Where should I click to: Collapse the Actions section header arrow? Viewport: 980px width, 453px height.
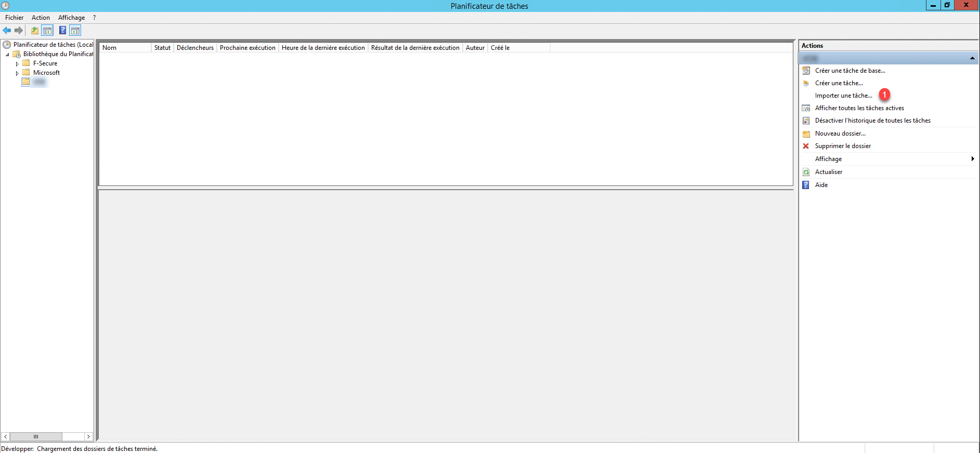tap(972, 58)
